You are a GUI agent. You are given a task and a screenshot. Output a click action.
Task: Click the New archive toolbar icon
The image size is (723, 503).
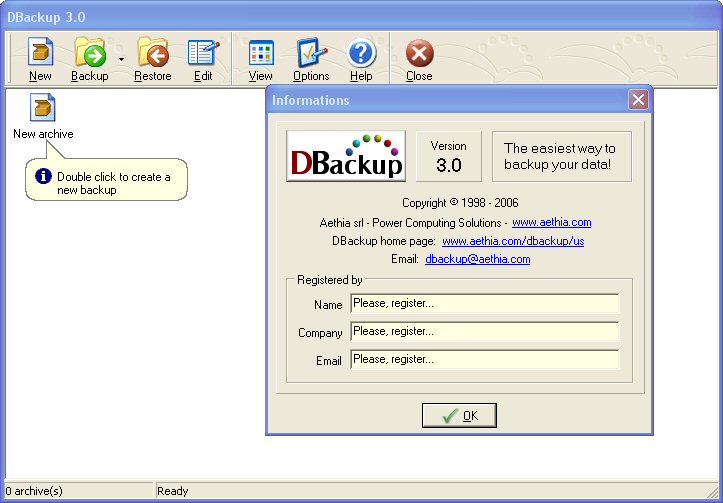point(40,59)
